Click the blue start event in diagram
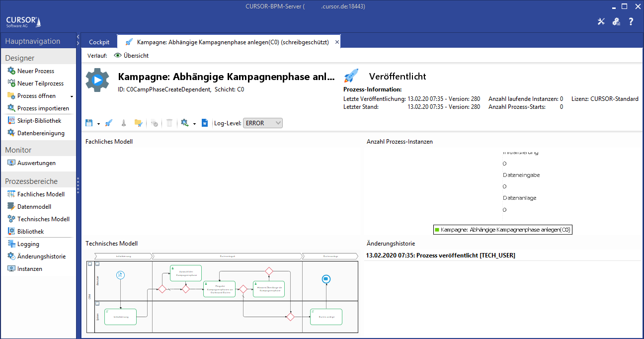This screenshot has width=644, height=339. [120, 275]
